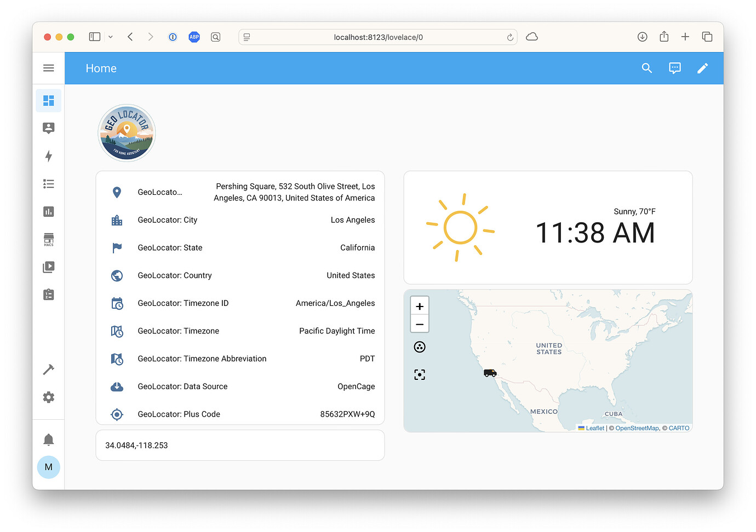Click the browser address bar
Viewport: 756px width, 532px height.
tap(378, 37)
